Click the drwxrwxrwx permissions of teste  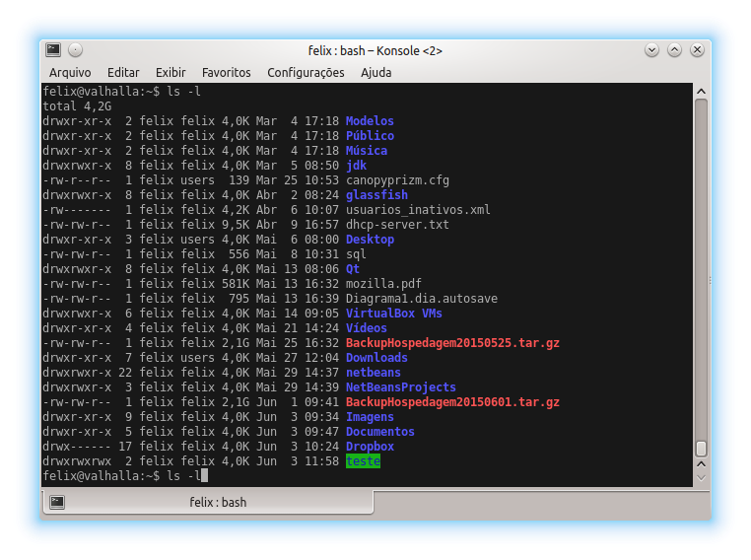[x=77, y=461]
